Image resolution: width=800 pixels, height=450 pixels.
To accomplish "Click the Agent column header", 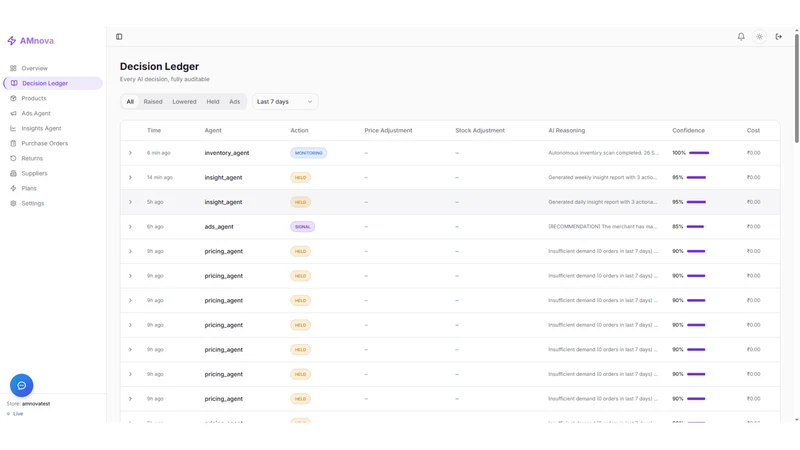I will tap(213, 131).
